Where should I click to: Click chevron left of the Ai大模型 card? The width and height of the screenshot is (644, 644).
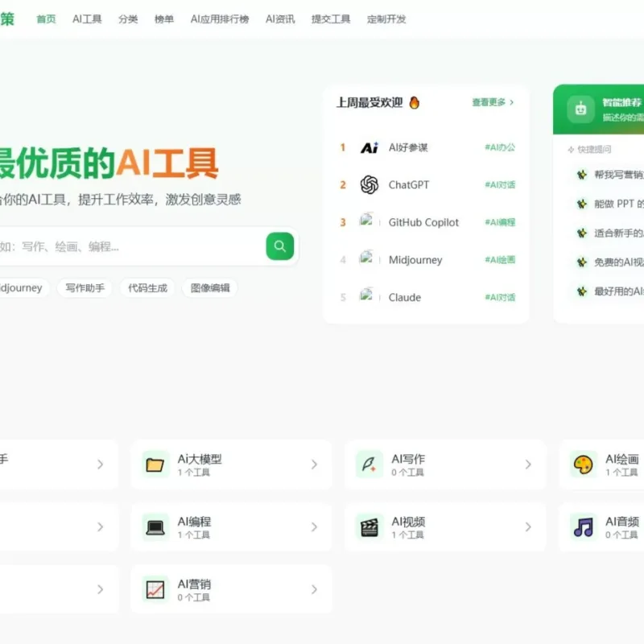pos(100,464)
